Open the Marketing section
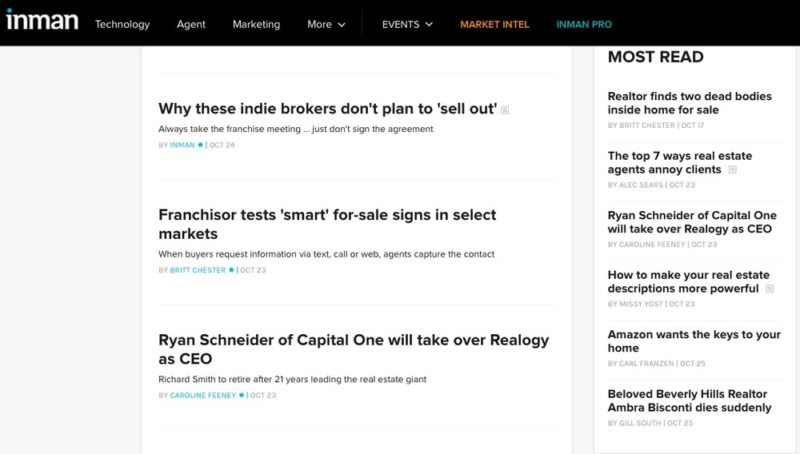 (x=256, y=24)
